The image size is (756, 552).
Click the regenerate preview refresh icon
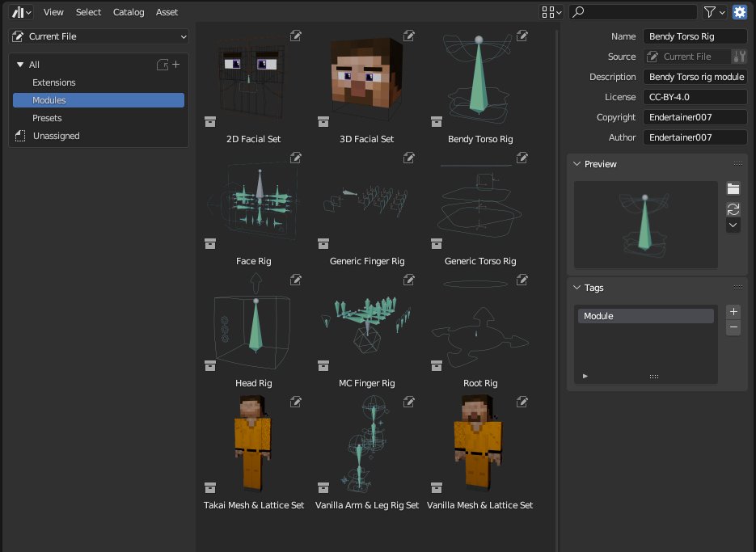733,209
